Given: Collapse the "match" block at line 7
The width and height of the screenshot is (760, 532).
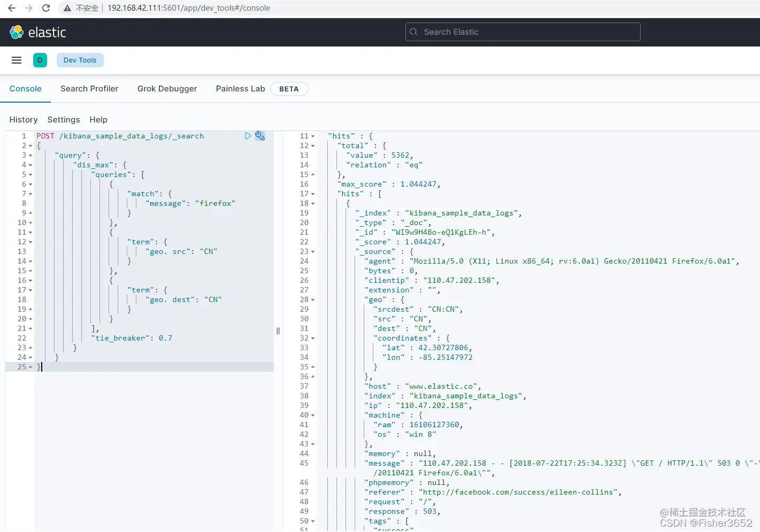Looking at the screenshot, I should [x=30, y=194].
